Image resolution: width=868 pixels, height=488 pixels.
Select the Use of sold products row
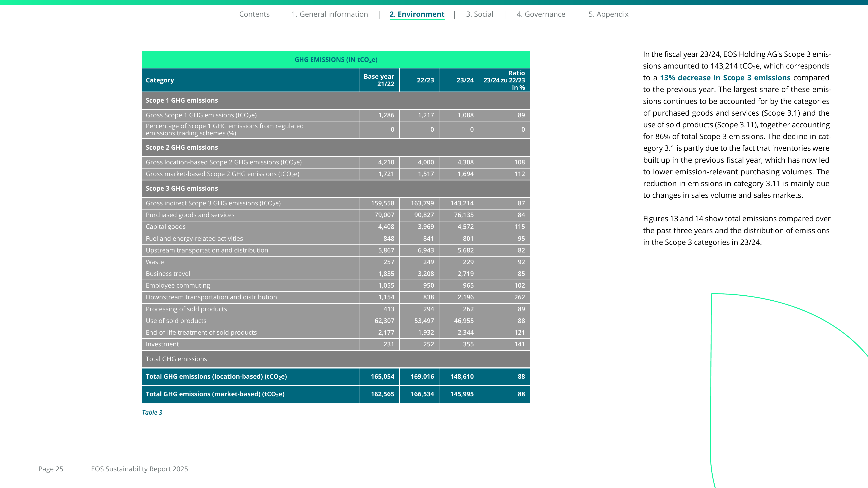tap(336, 321)
